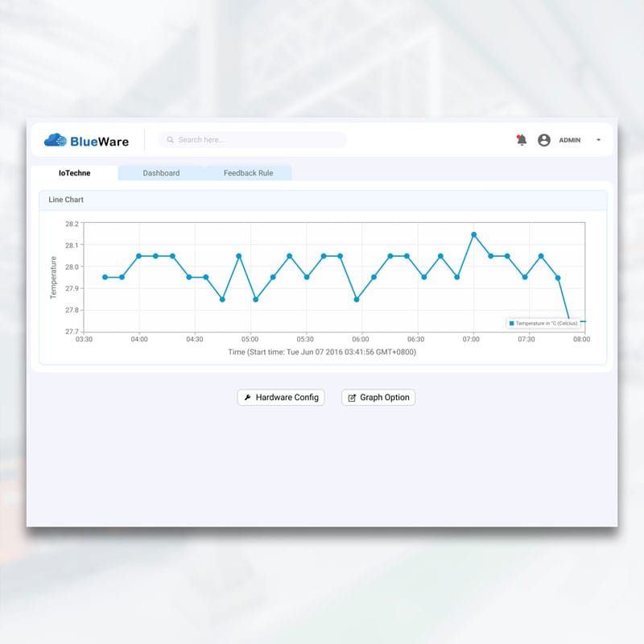The image size is (644, 644).
Task: Click the first data point on the line
Action: coord(105,277)
